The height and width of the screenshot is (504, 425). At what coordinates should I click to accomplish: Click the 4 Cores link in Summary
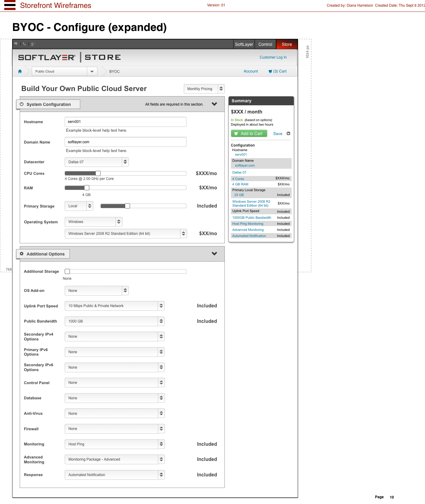[238, 179]
